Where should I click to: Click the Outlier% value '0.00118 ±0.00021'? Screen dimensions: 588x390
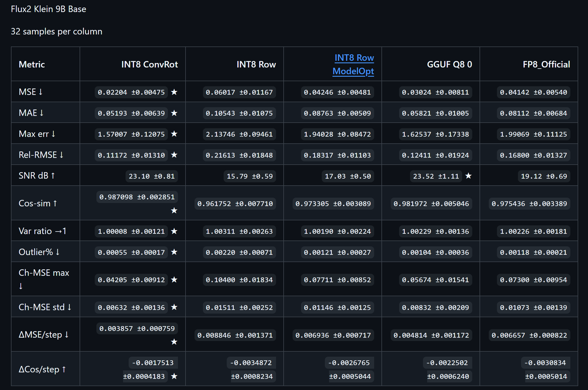click(x=533, y=252)
